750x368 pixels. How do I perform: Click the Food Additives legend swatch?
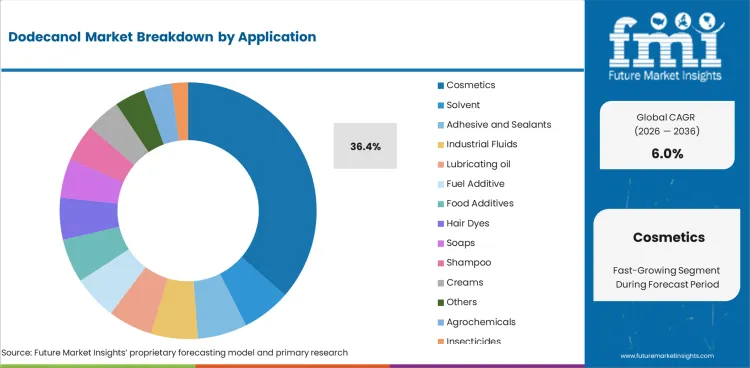tap(441, 204)
